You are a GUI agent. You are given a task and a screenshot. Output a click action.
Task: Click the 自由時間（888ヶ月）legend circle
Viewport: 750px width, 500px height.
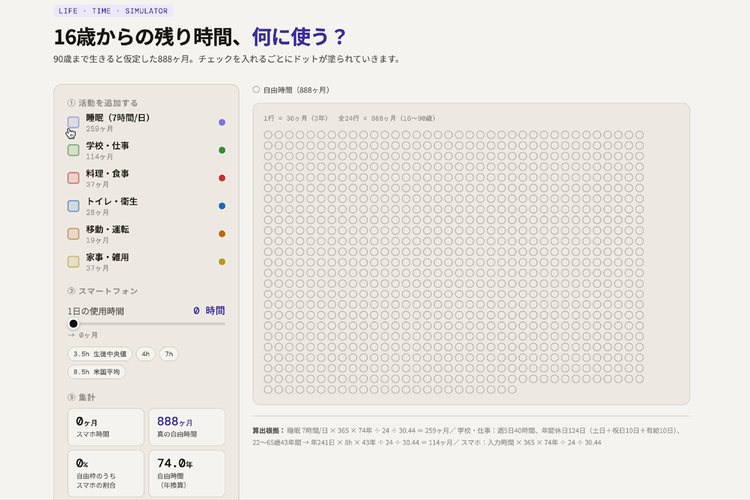tap(256, 89)
